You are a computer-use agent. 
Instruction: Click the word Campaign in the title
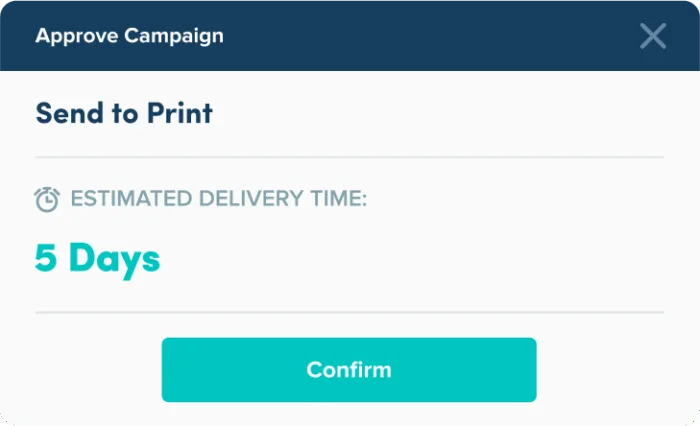(174, 37)
